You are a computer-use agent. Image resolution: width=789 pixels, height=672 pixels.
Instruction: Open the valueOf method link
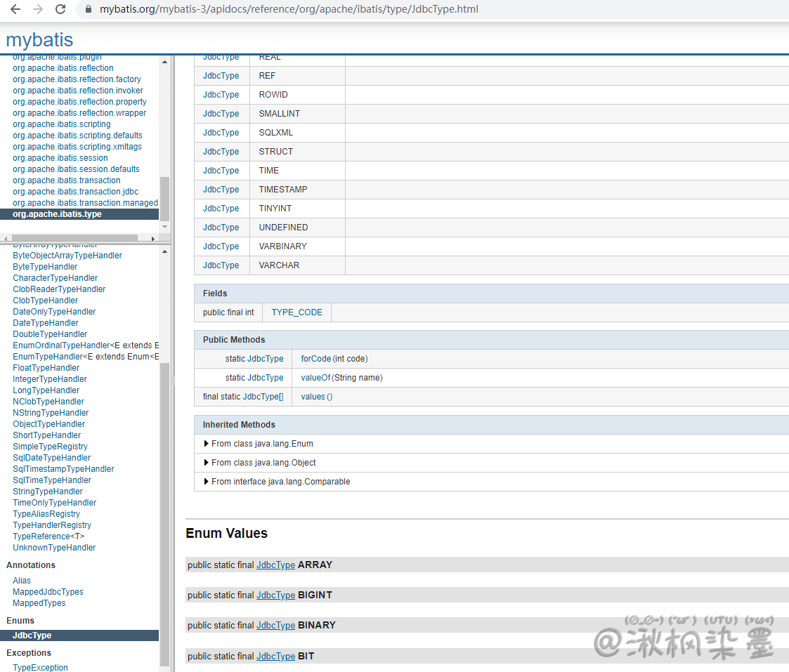pos(315,378)
